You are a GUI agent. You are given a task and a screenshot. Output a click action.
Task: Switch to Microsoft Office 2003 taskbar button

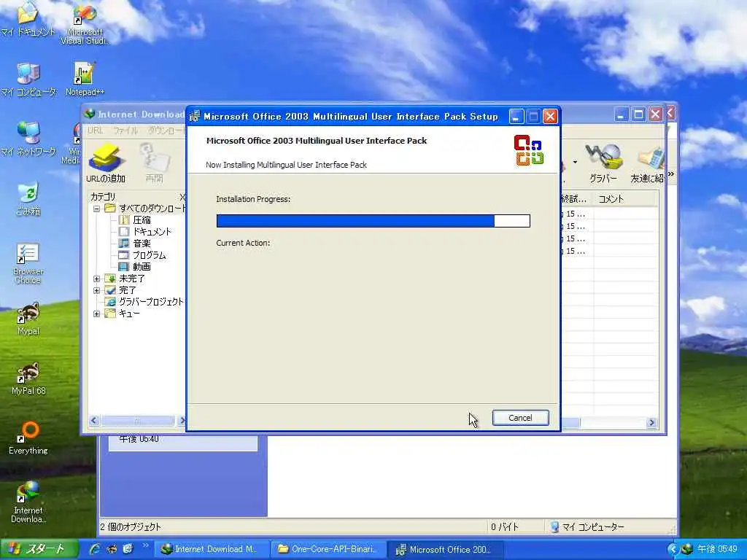(x=444, y=549)
